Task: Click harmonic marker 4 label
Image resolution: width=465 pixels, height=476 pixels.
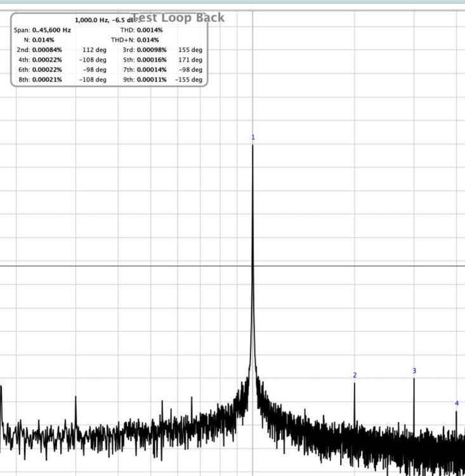Action: [457, 404]
